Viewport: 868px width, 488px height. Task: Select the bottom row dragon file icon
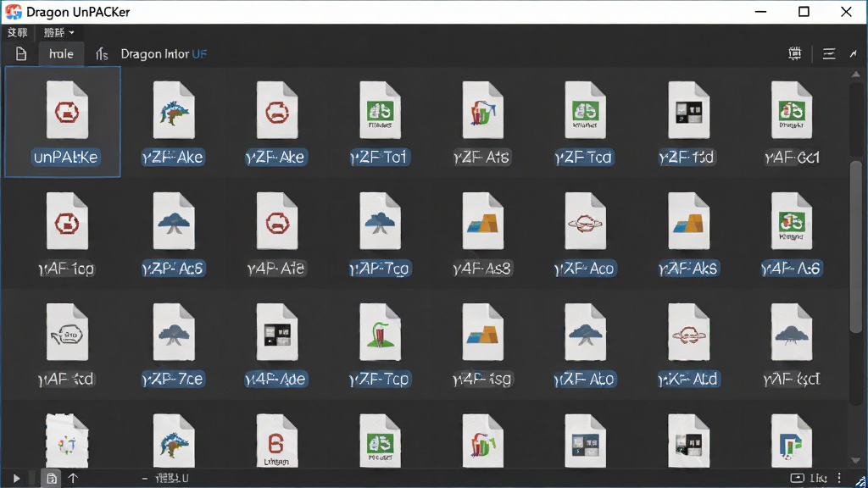click(x=174, y=441)
